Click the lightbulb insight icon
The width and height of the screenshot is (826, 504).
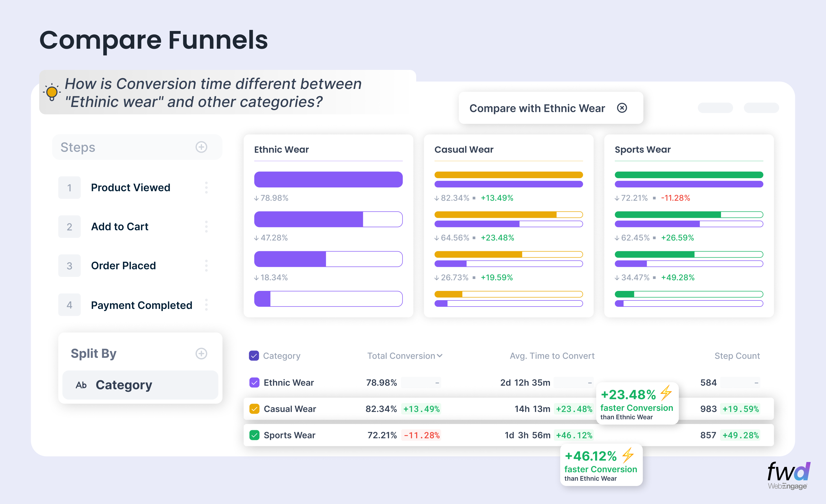pos(52,92)
